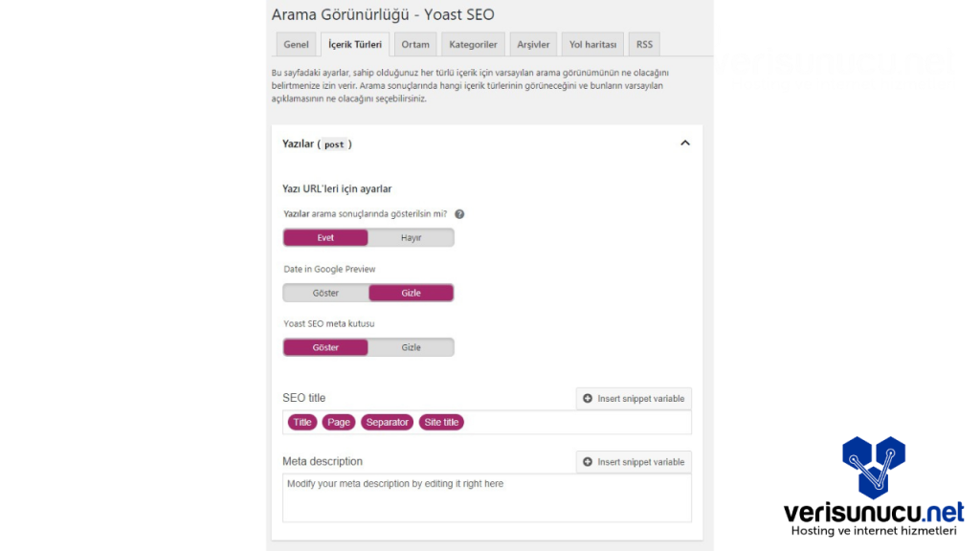Select Hayır for showing posts in search
Screen dimensions: 980x551
pyautogui.click(x=411, y=238)
